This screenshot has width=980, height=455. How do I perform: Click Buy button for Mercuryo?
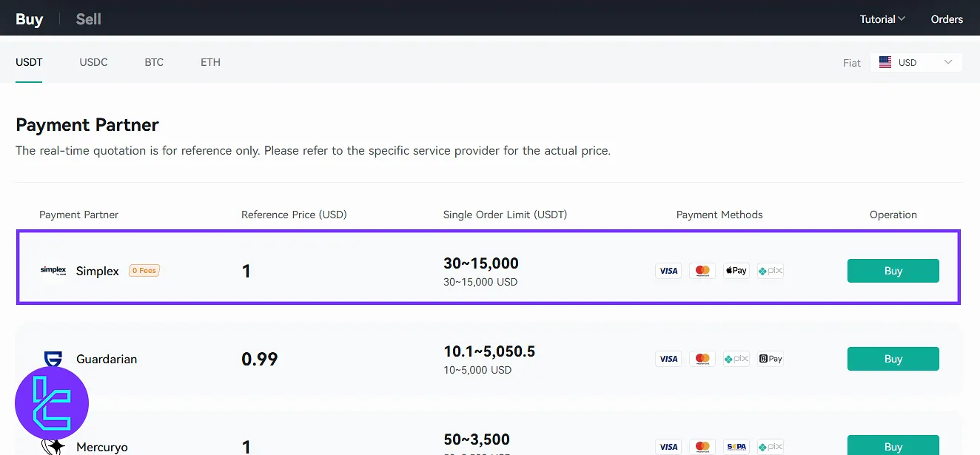(x=893, y=445)
